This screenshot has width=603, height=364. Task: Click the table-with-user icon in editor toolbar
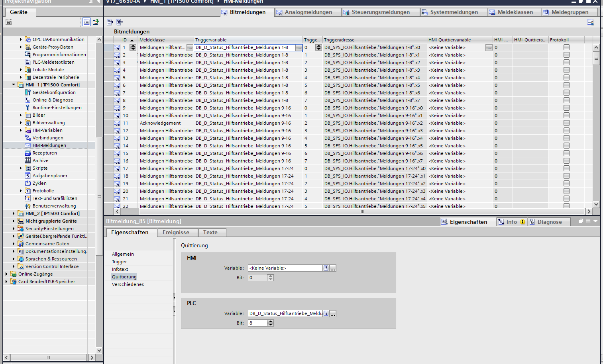pos(591,22)
